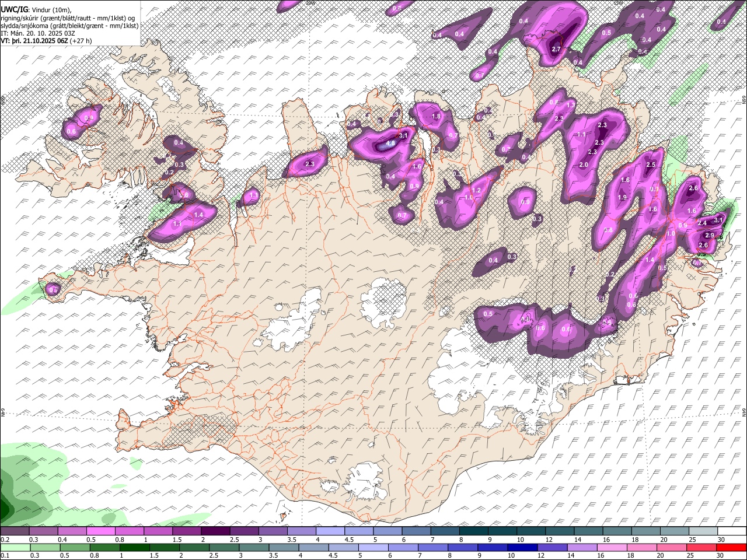Click the 1.8 precipitation label
This screenshot has width=747, height=560.
(436, 116)
